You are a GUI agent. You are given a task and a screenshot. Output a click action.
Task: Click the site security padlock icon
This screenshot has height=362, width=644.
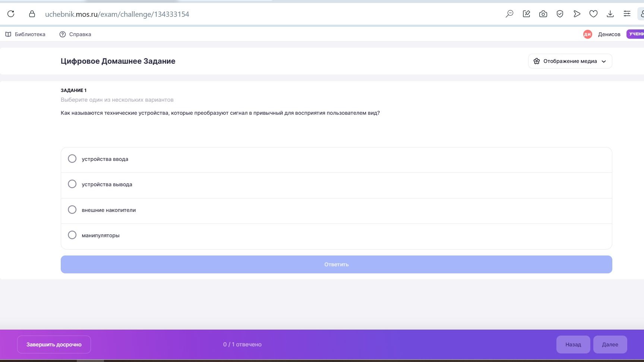(32, 14)
